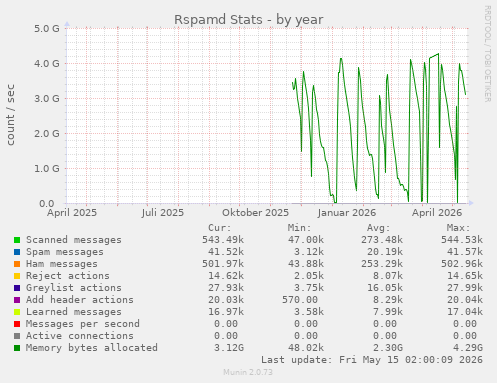Select the 'Rspamd Stats - by year' title
The image size is (497, 383).
(x=249, y=20)
